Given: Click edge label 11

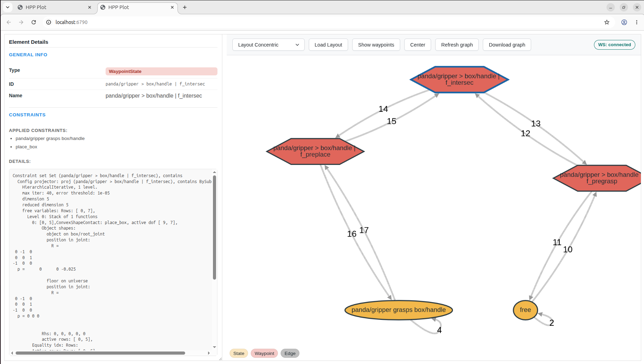Looking at the screenshot, I should coord(557,242).
